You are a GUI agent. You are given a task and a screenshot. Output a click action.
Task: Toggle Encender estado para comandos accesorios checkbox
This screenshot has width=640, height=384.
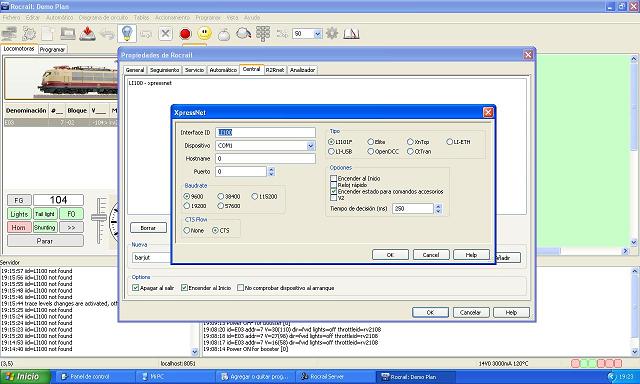(x=333, y=191)
